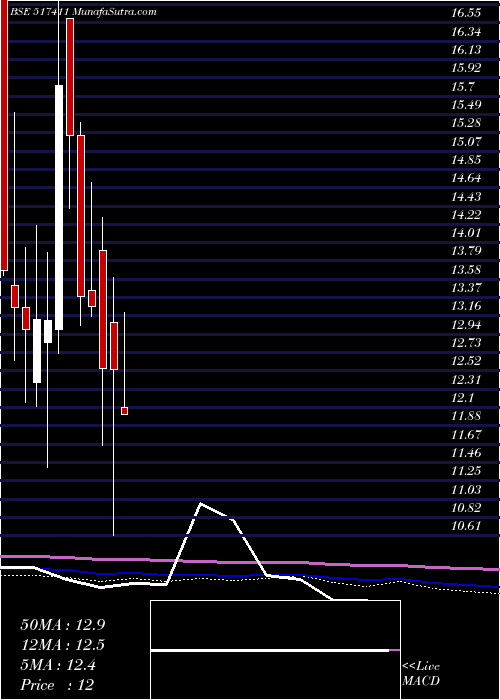Click the 16.55 price axis label
This screenshot has width=500, height=700.
(x=466, y=13)
